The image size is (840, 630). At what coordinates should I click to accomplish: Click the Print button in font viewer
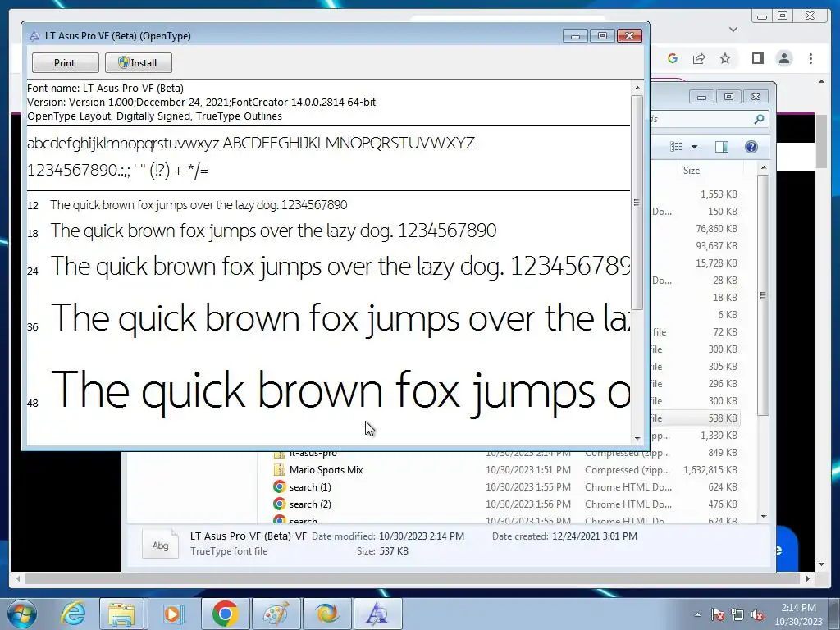click(66, 62)
